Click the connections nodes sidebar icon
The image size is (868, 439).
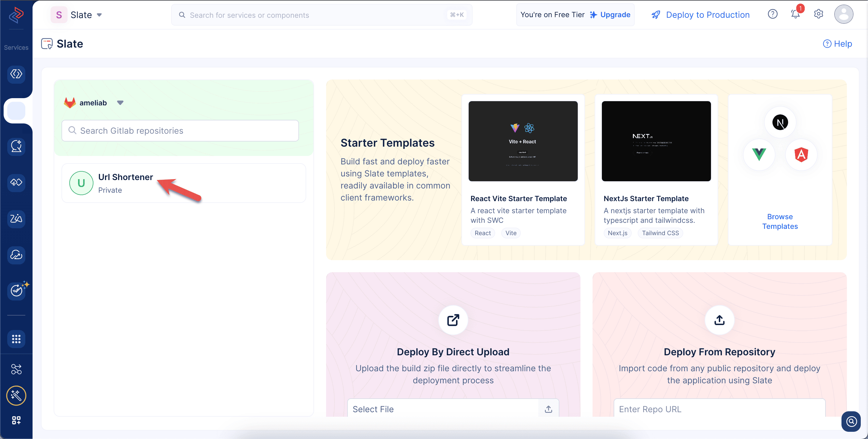click(x=16, y=369)
